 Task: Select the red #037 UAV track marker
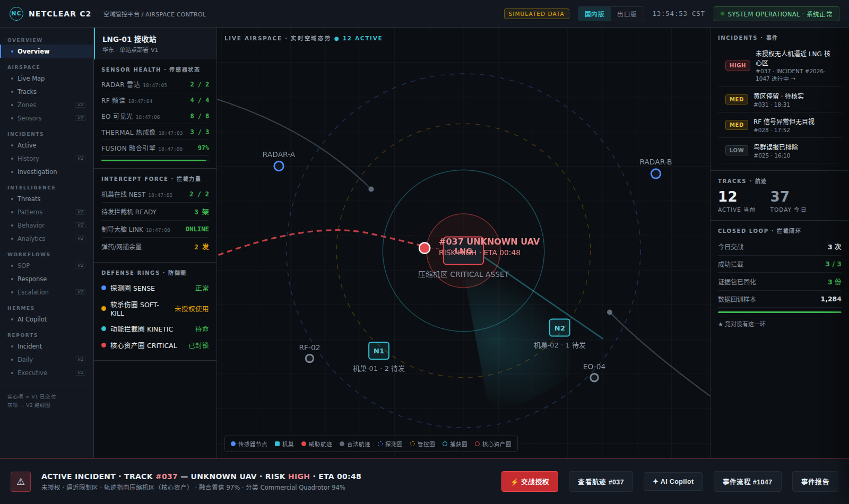click(424, 248)
